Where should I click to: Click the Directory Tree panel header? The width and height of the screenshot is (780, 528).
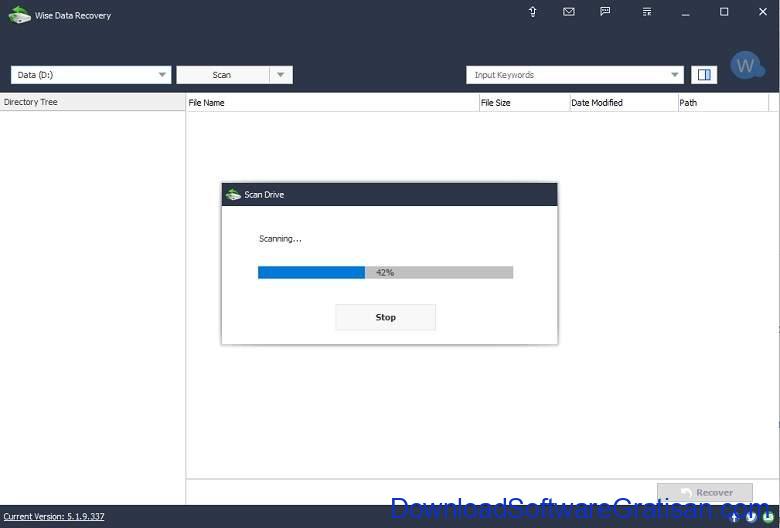93,102
